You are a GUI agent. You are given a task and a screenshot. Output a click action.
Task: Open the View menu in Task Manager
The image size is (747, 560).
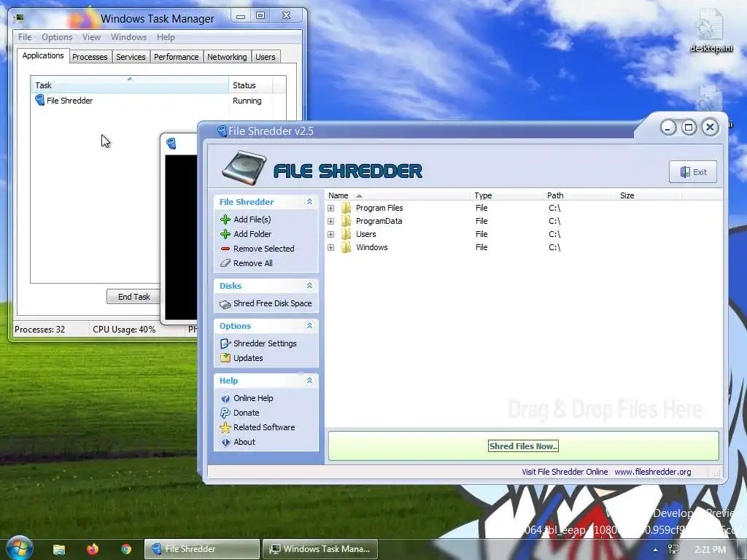click(x=91, y=37)
